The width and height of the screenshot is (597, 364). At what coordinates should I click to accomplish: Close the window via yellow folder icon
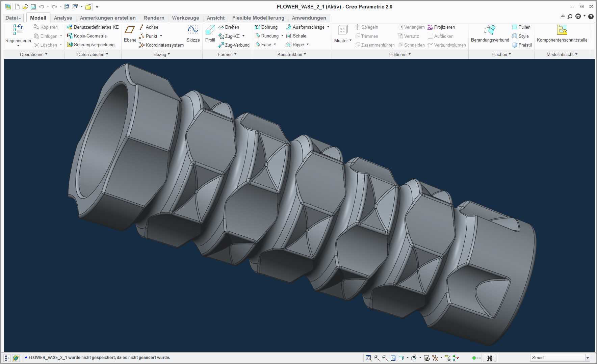click(x=88, y=7)
